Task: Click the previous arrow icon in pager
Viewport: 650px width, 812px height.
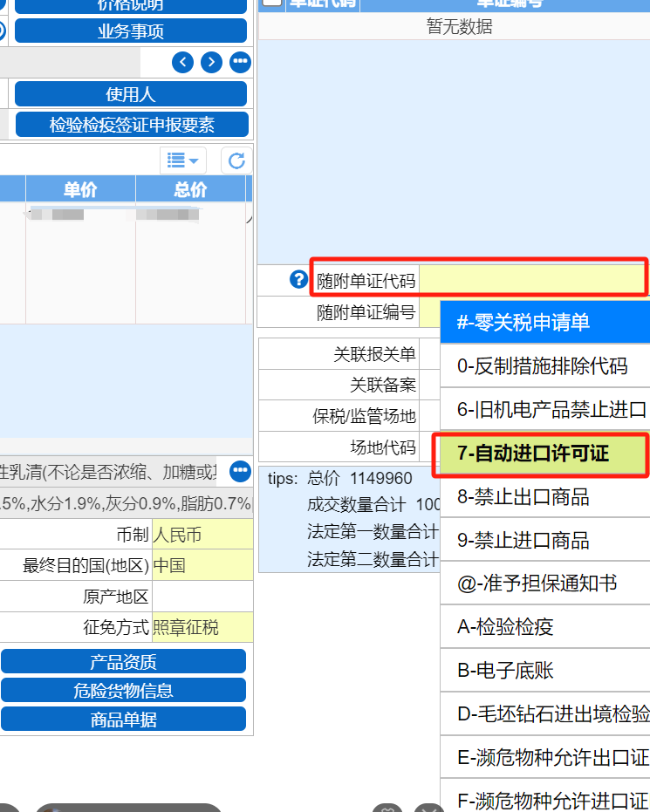Action: click(183, 62)
